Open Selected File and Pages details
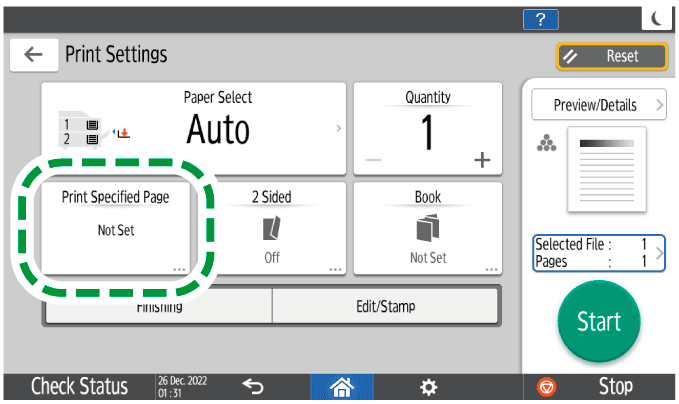679x404 pixels. pyautogui.click(x=598, y=250)
